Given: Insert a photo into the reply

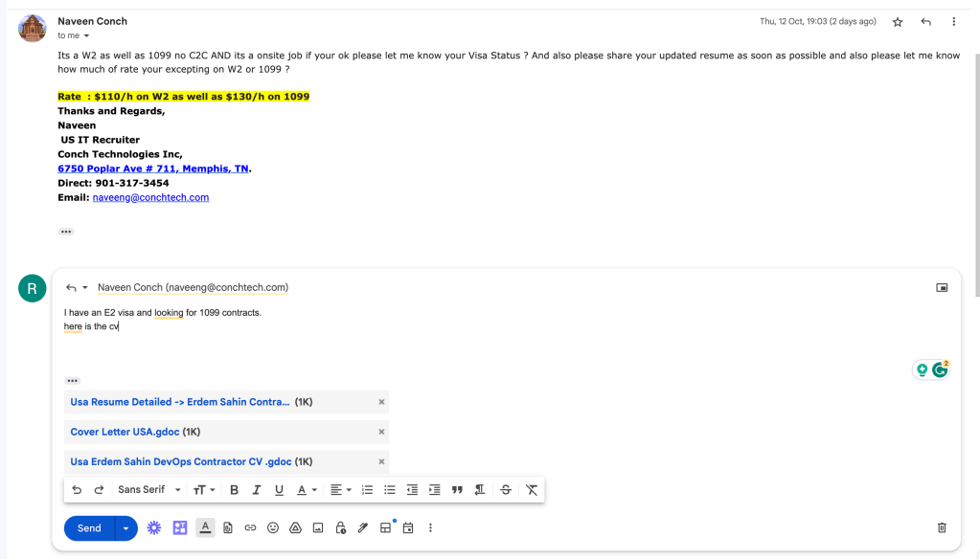Looking at the screenshot, I should (x=317, y=528).
